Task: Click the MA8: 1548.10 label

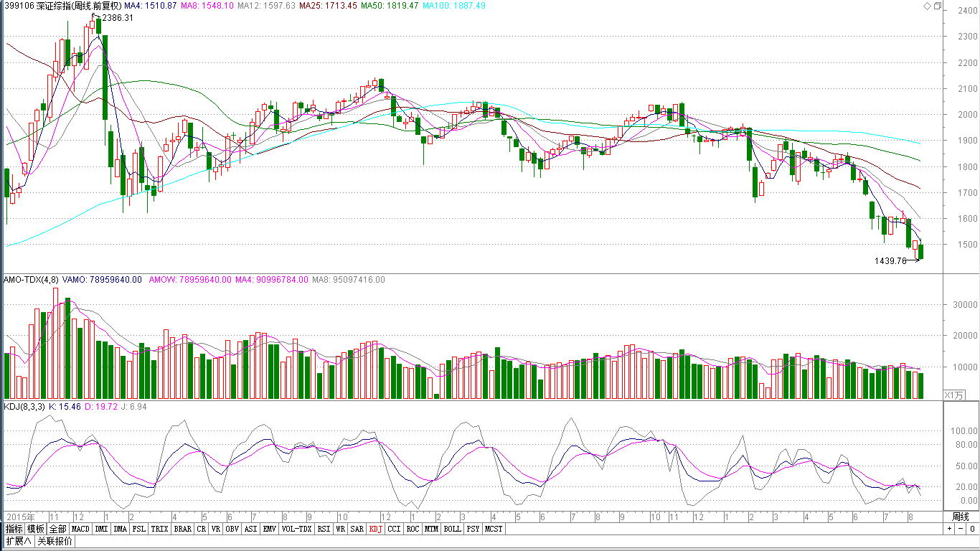Action: (x=207, y=6)
